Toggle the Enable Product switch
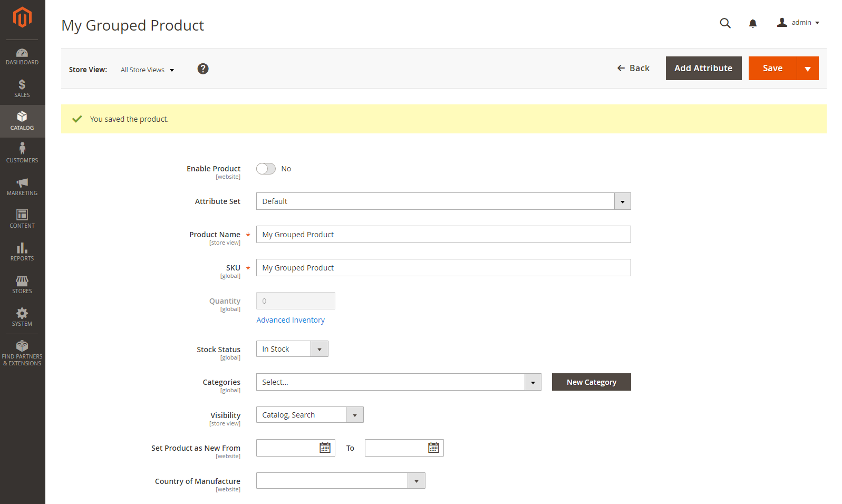842x504 pixels. 266,169
